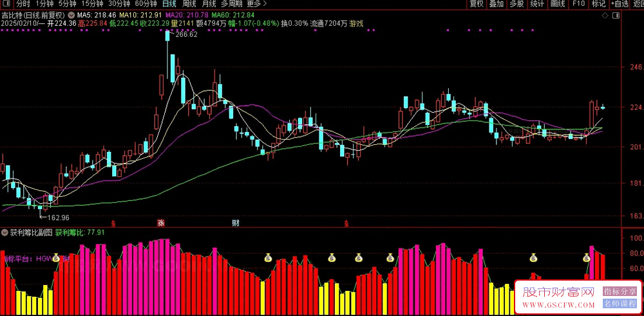The image size is (644, 316).
Task: Open the 统计 statistics tool
Action: click(537, 4)
